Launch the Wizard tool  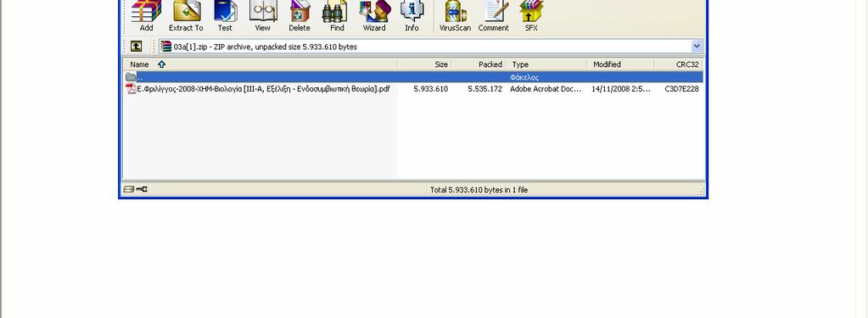(x=374, y=16)
